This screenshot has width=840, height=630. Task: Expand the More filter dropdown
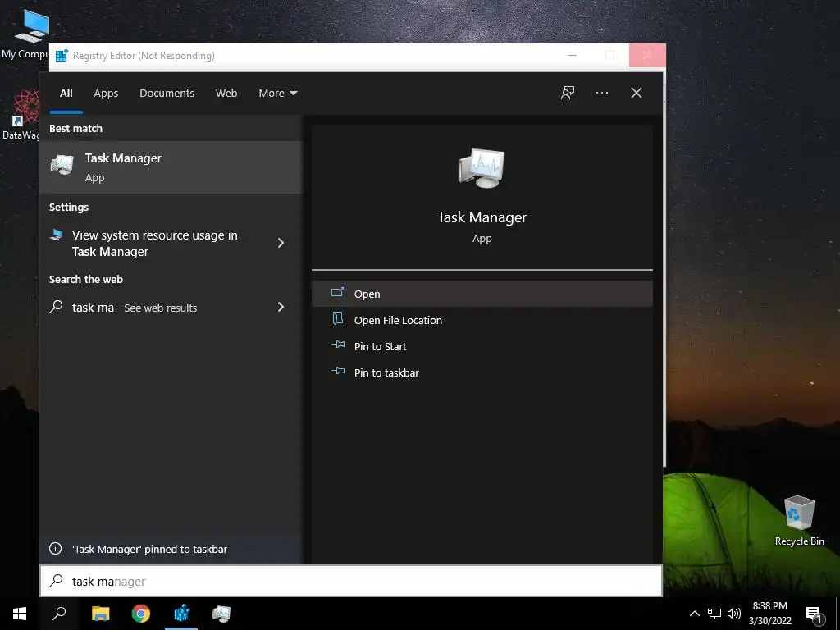click(277, 94)
